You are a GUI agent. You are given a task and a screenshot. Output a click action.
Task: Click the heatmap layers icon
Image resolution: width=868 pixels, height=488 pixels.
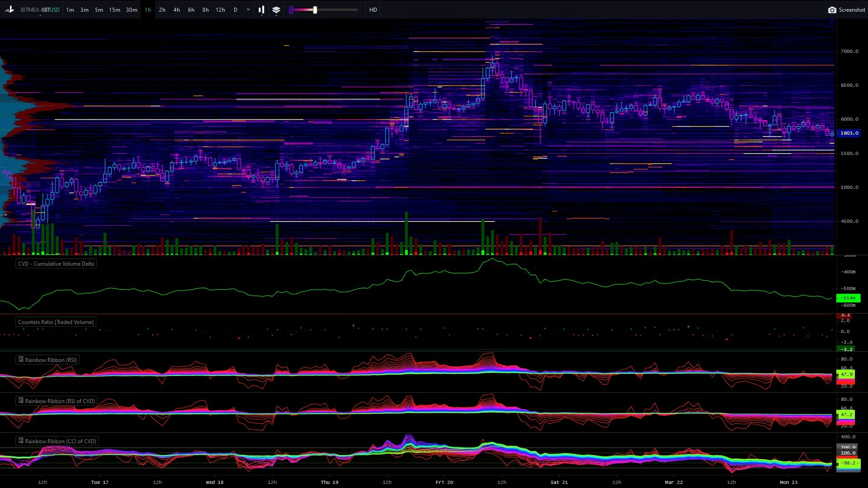coord(276,9)
